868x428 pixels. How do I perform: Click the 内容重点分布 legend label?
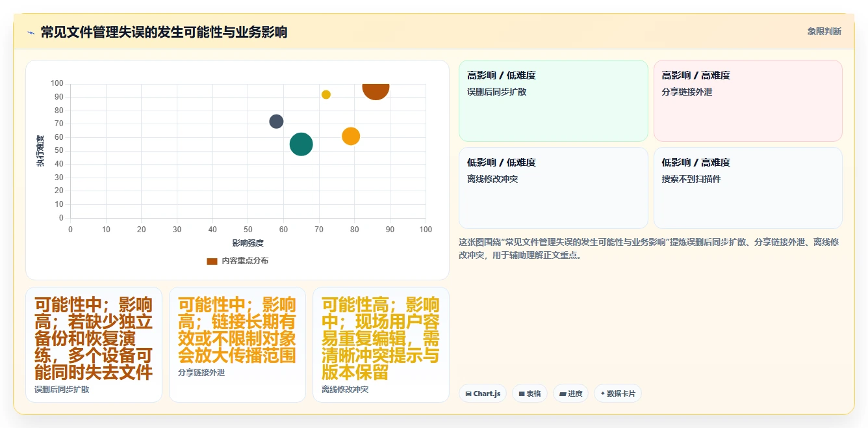[245, 261]
